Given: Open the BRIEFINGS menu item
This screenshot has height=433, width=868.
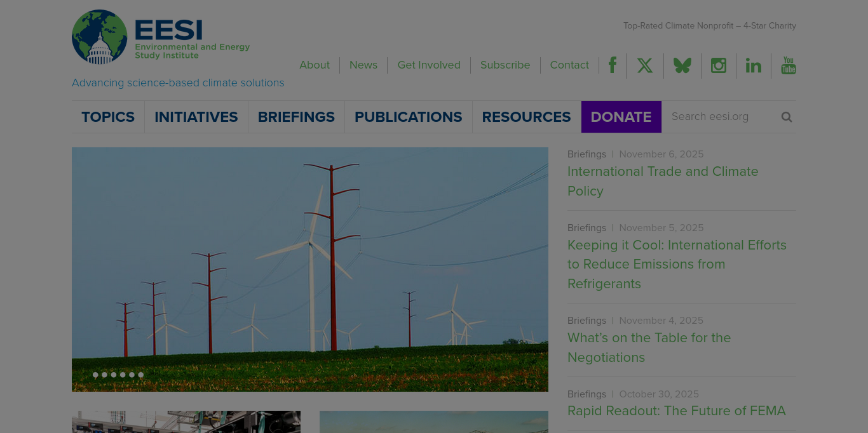Looking at the screenshot, I should point(296,117).
